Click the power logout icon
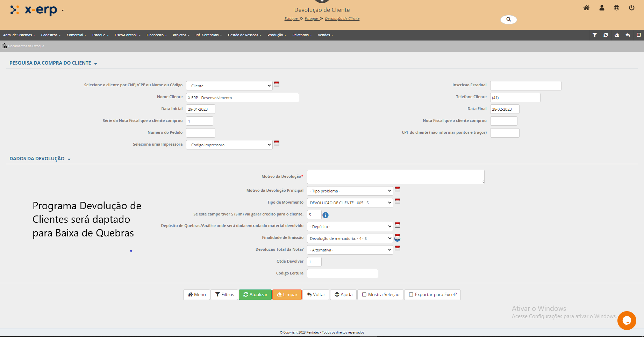 (x=631, y=8)
